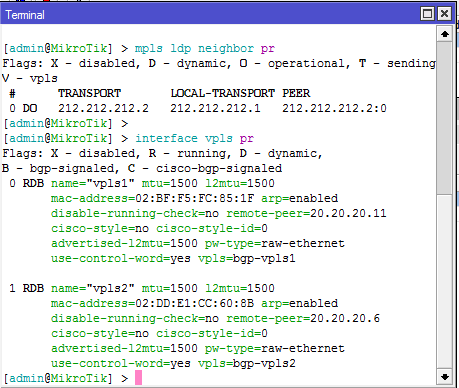Click cisco-style=no in vpls1 entry
The width and height of the screenshot is (459, 388).
point(100,229)
